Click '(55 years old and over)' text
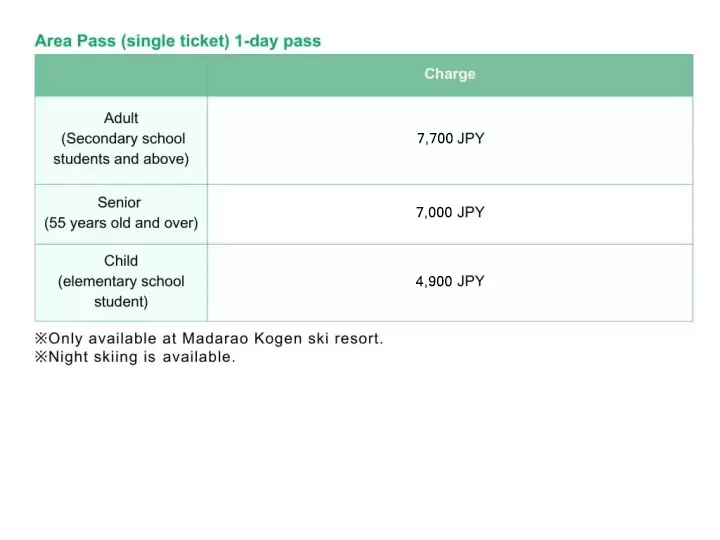This screenshot has width=720, height=540. (121, 223)
